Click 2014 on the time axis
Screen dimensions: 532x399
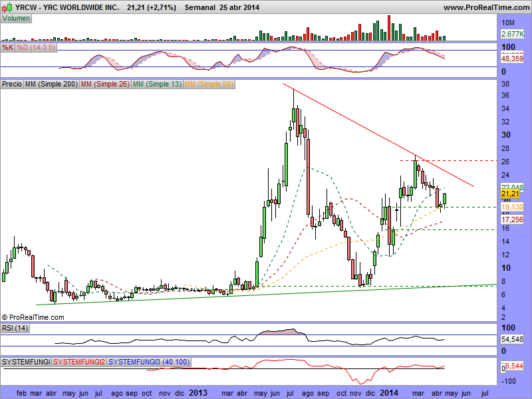coord(389,393)
